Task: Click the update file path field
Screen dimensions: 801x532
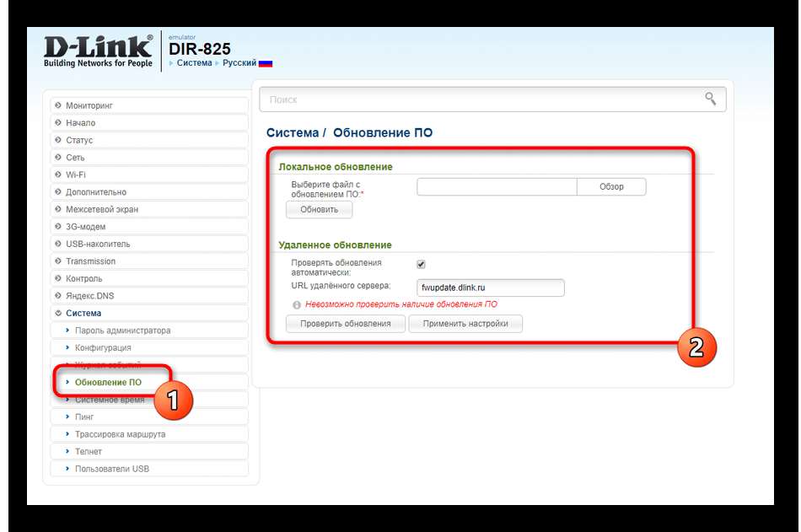Action: (x=497, y=186)
